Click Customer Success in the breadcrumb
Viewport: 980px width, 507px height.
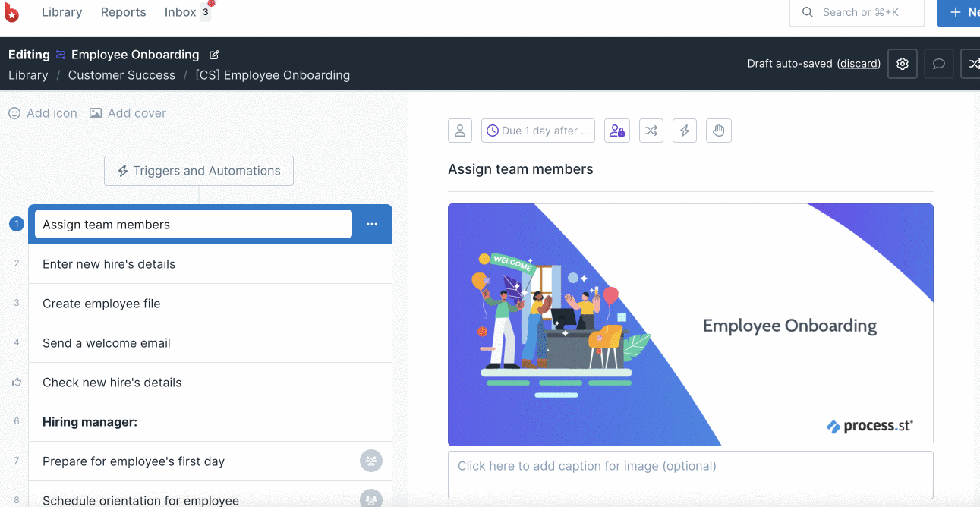click(121, 75)
